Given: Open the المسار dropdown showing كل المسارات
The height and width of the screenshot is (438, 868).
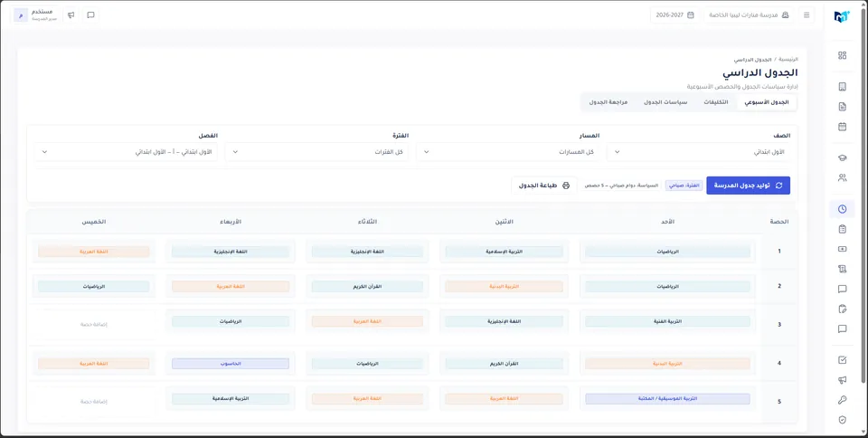Looking at the screenshot, I should click(x=507, y=152).
